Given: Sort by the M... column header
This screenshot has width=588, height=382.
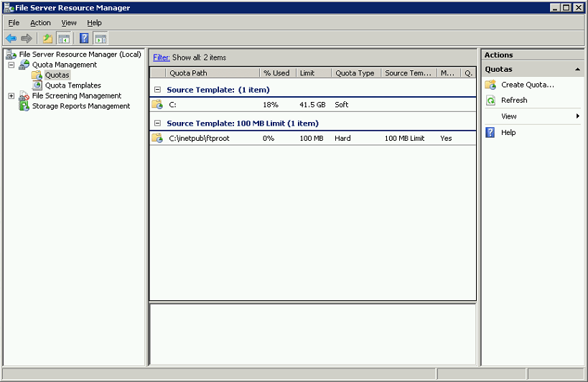Looking at the screenshot, I should (449, 73).
